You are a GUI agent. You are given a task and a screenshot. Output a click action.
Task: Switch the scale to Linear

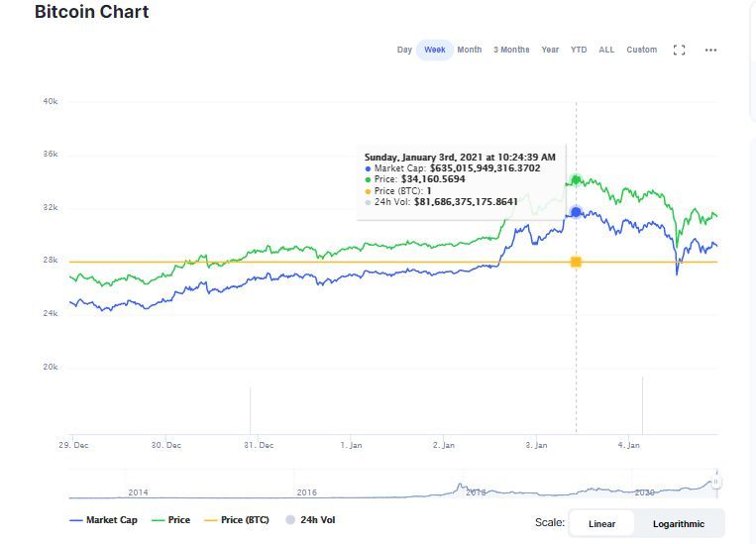(601, 524)
